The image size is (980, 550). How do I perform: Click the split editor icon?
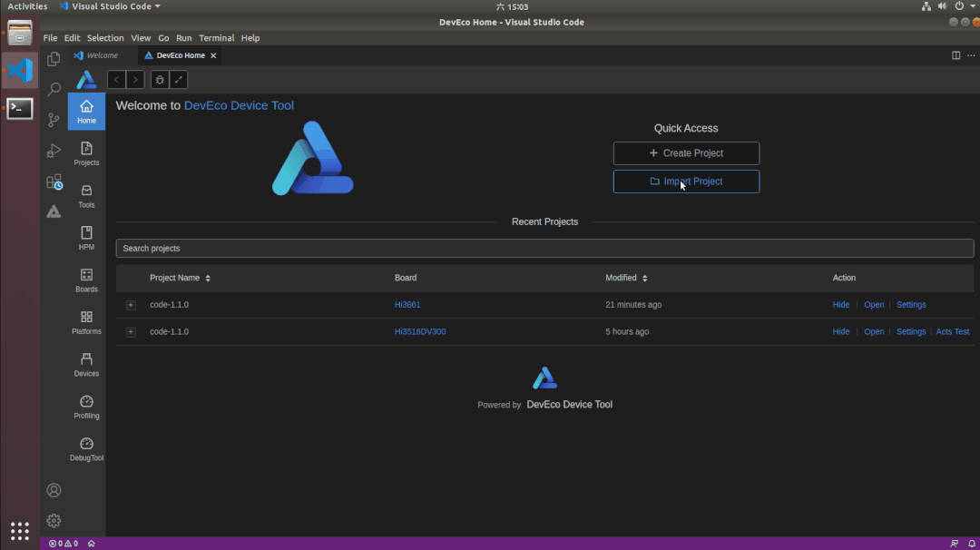955,55
